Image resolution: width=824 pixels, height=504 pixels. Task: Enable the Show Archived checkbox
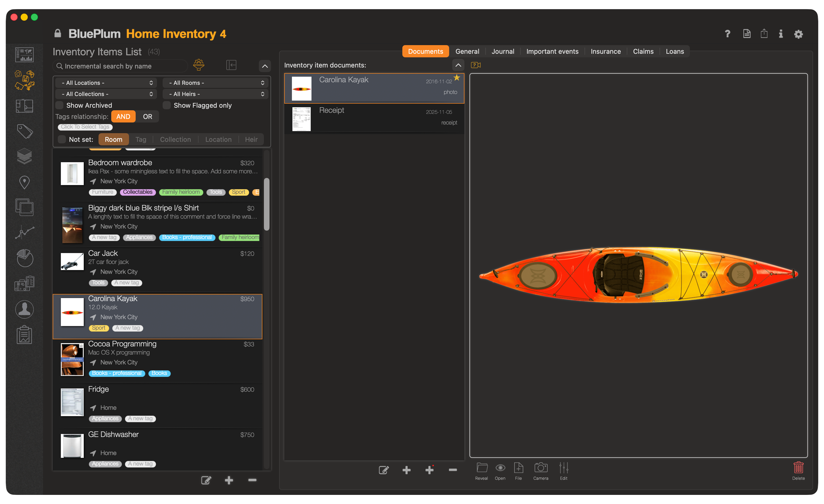pos(60,105)
